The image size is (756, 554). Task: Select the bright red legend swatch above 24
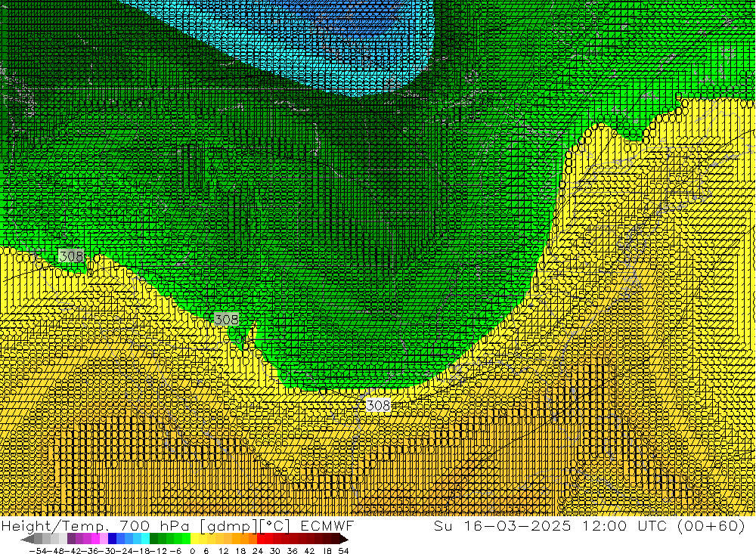[x=261, y=539]
